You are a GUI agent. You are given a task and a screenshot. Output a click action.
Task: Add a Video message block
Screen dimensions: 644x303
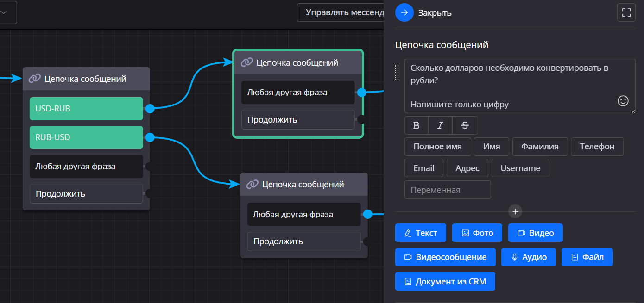535,233
